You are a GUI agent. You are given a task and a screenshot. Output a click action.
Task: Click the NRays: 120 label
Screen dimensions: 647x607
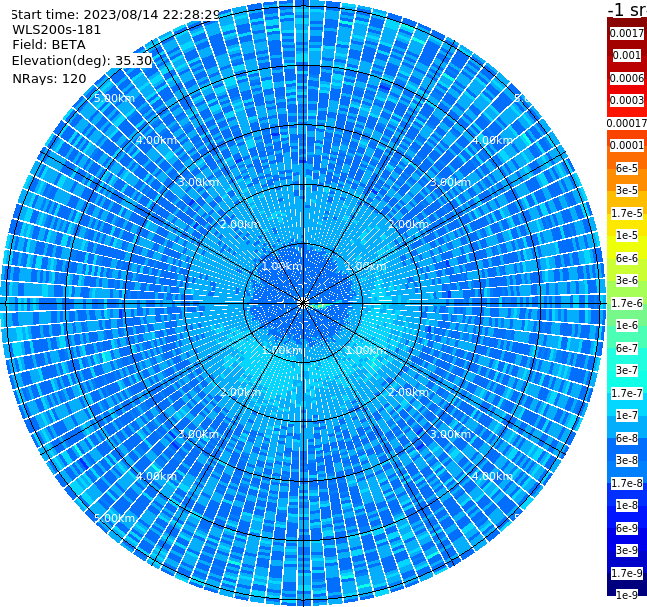(49, 78)
